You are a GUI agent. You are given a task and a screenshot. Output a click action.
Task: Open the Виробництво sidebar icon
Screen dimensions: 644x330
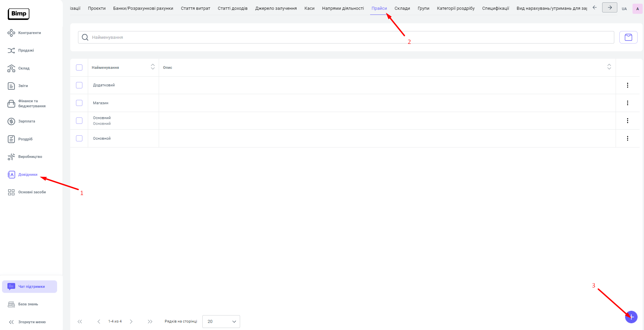tap(11, 157)
